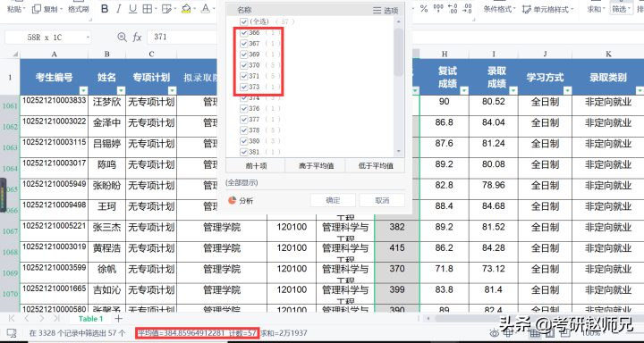
Task: Uncheck the 370 filter checkbox
Action: point(244,65)
